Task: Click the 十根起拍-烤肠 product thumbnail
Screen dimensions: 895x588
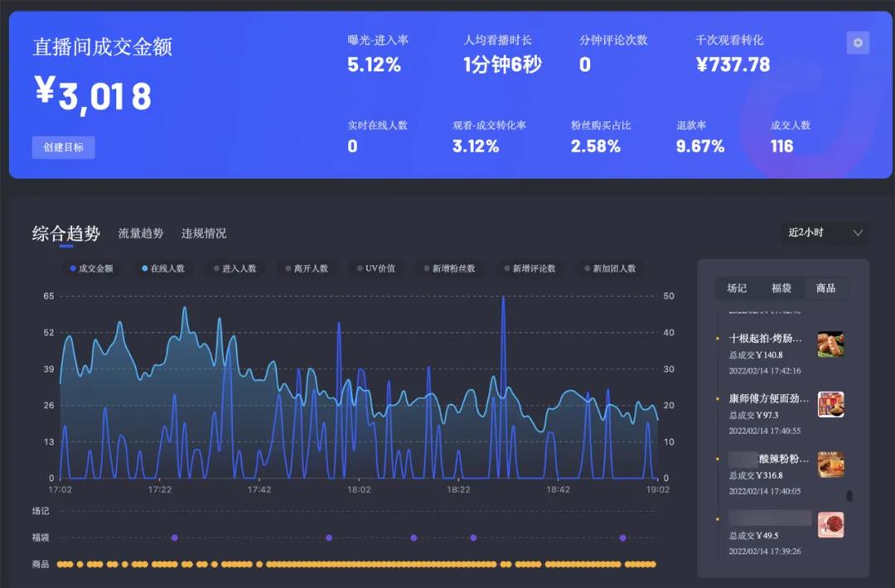Action: point(830,344)
